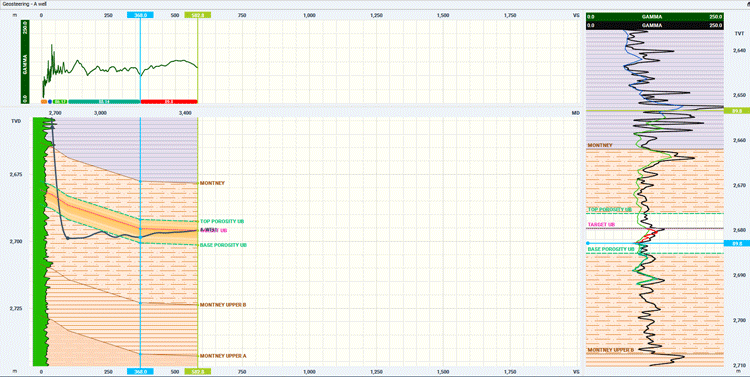The height and width of the screenshot is (377, 750).
Task: Select the MONTNEY label in section view
Action: 212,183
